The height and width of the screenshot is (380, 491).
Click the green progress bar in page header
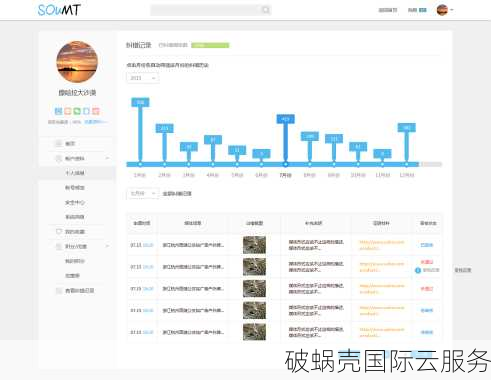(210, 45)
